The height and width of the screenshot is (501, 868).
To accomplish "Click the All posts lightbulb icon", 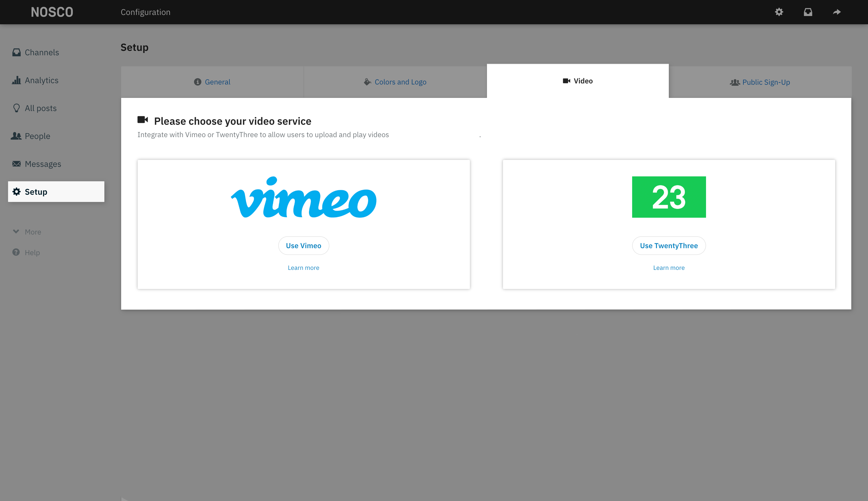I will 16,108.
